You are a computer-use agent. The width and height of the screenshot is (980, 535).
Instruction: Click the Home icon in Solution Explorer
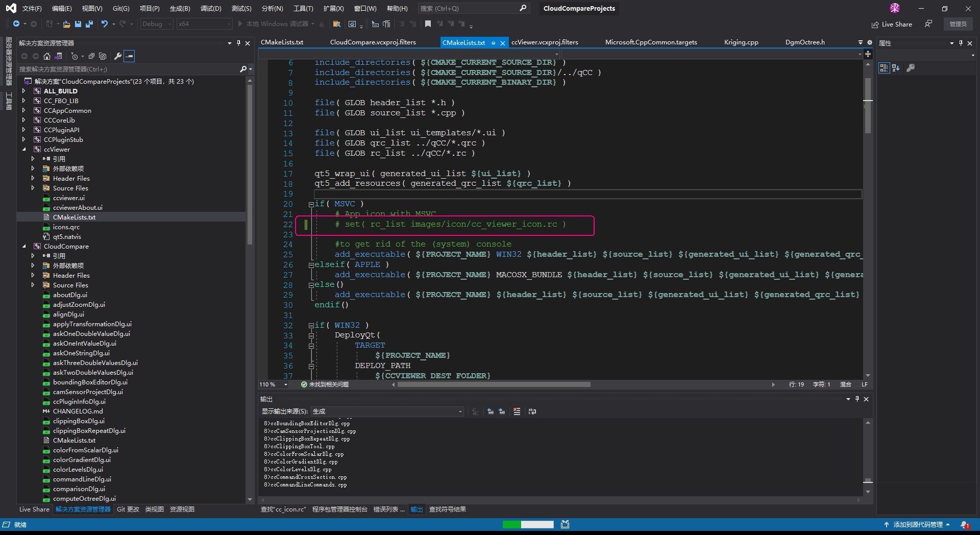point(47,56)
